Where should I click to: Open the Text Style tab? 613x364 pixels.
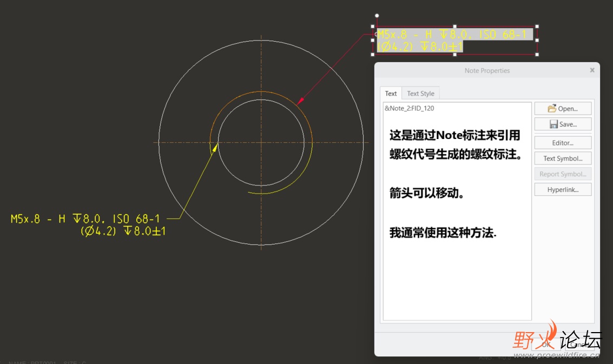[420, 94]
